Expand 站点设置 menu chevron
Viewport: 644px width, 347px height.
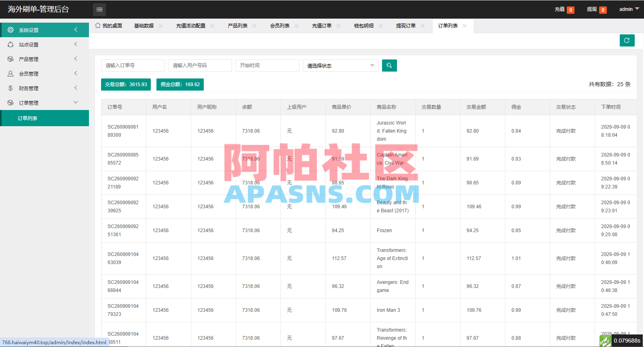tap(76, 44)
